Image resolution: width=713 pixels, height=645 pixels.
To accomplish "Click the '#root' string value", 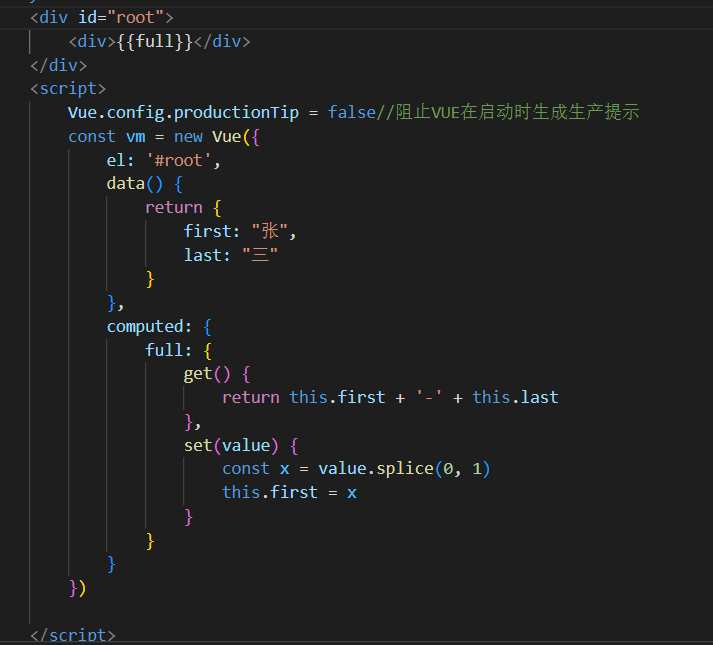I will [183, 160].
